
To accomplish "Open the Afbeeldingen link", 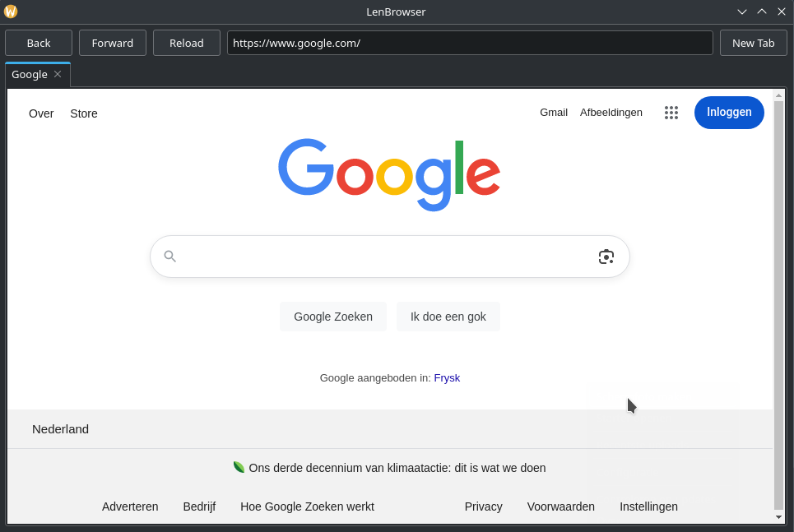I will pos(611,113).
